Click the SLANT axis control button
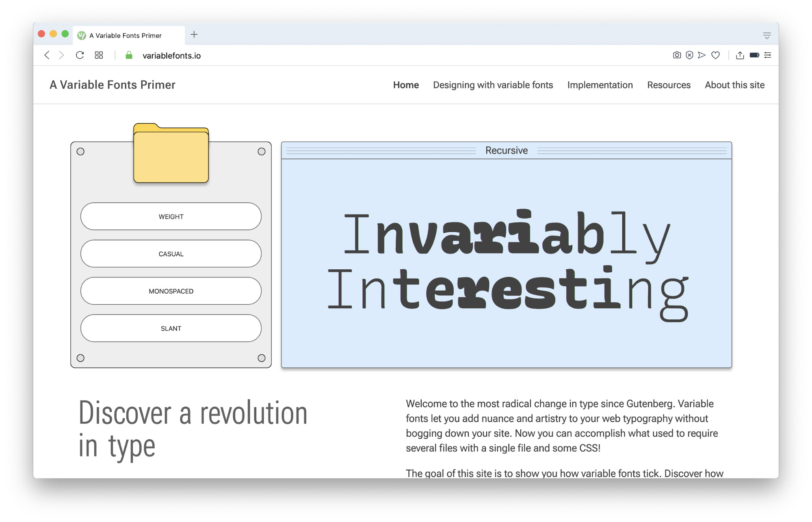 pyautogui.click(x=171, y=329)
